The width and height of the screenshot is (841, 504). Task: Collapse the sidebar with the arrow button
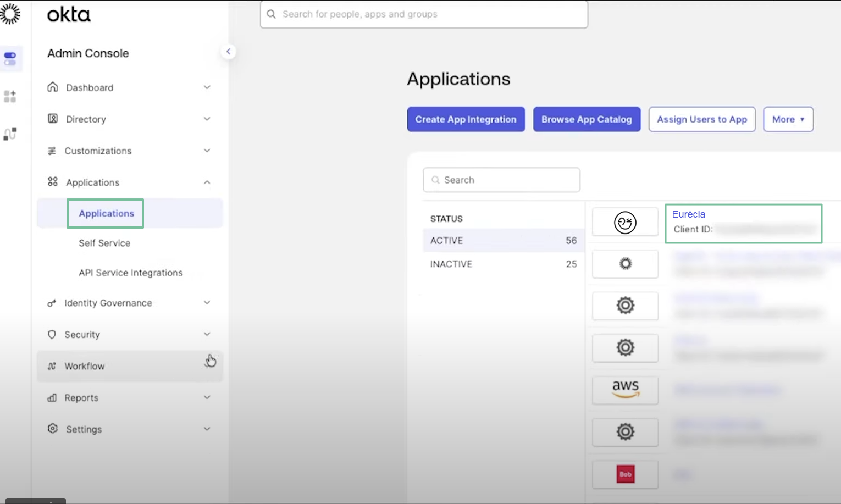click(x=228, y=52)
